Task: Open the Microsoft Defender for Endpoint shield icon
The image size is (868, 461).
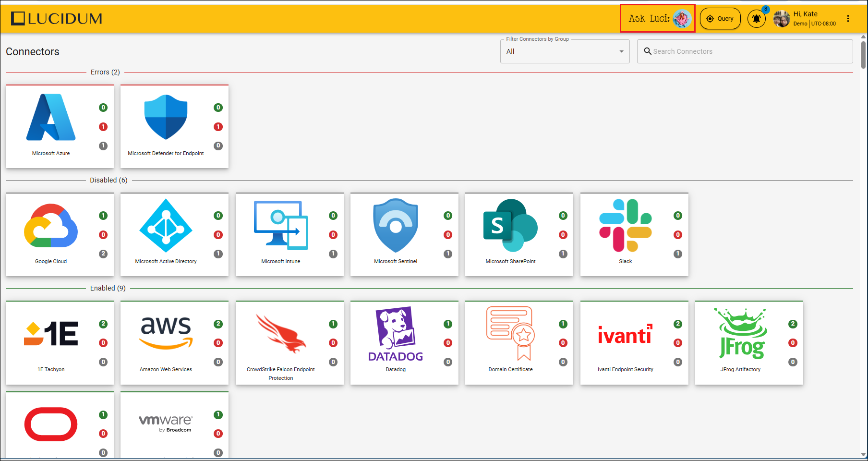Action: coord(166,117)
